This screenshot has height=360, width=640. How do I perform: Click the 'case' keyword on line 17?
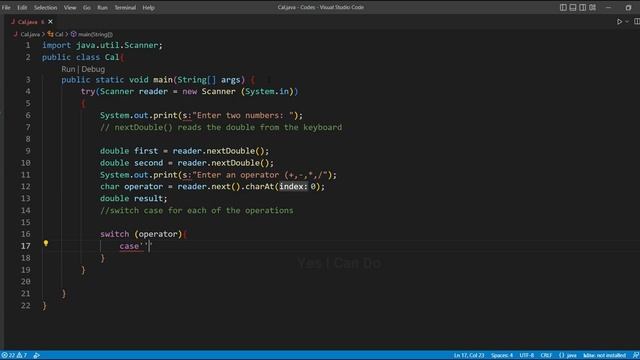tap(129, 246)
